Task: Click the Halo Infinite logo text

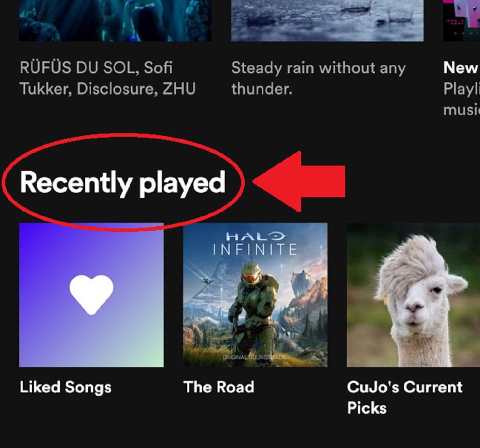Action: [x=255, y=243]
